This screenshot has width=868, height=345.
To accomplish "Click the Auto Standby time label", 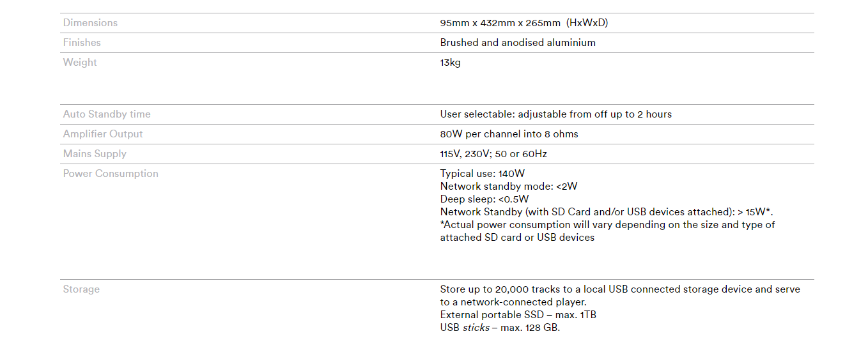I will pyautogui.click(x=107, y=114).
